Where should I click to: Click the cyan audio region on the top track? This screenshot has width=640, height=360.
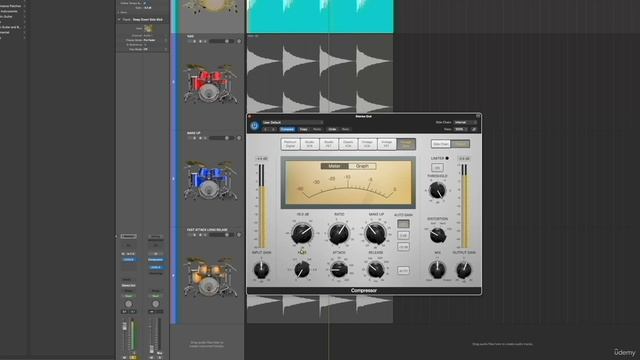click(x=320, y=16)
